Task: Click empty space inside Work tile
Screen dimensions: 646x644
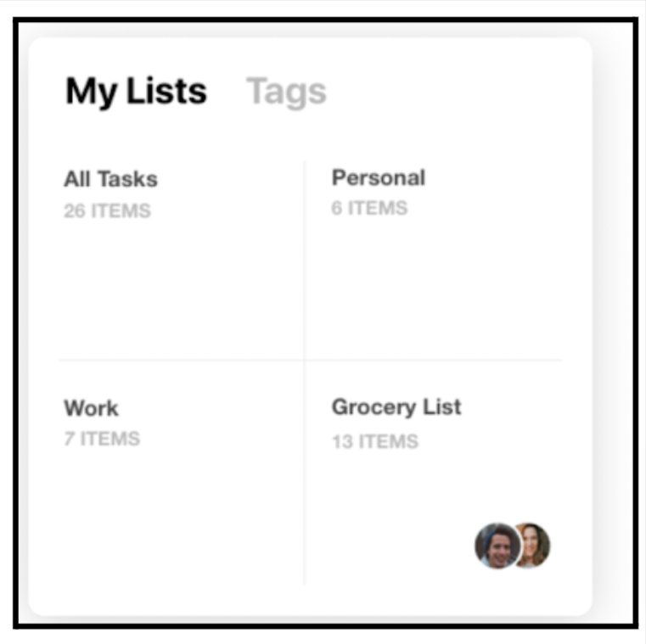Action: tap(178, 518)
